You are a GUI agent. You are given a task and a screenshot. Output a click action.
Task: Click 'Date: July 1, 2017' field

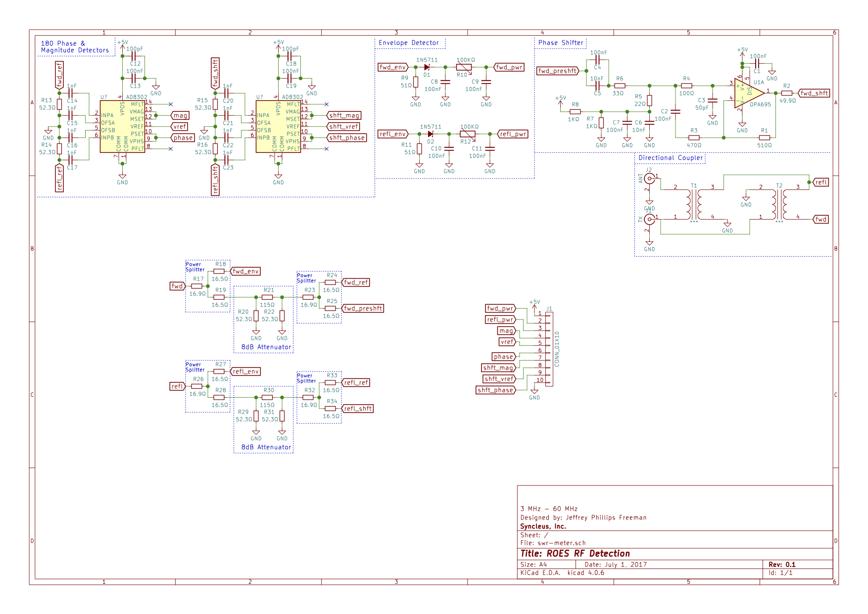[x=616, y=565]
